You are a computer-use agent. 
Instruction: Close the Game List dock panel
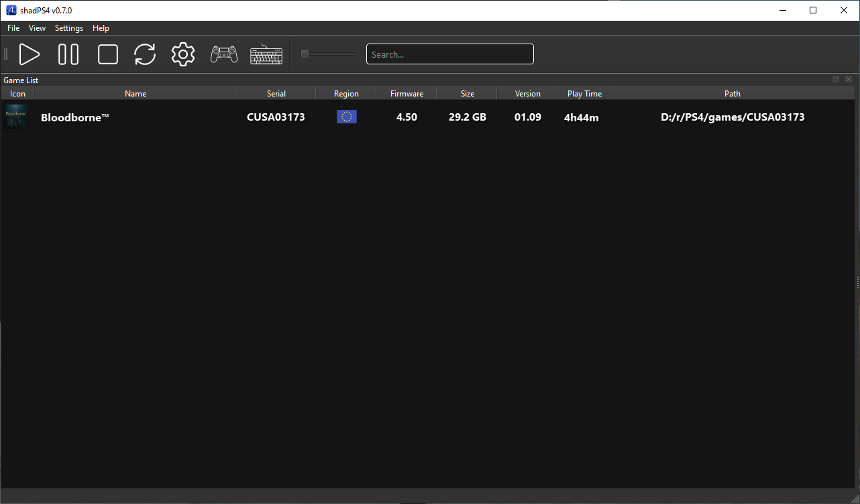[x=849, y=79]
